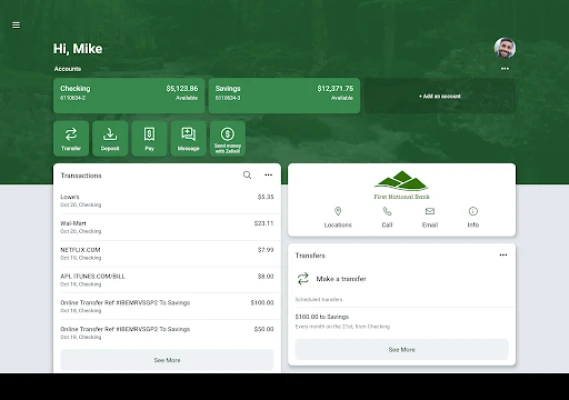Click Add an account
Viewport: 569px width, 400px height.
(440, 96)
